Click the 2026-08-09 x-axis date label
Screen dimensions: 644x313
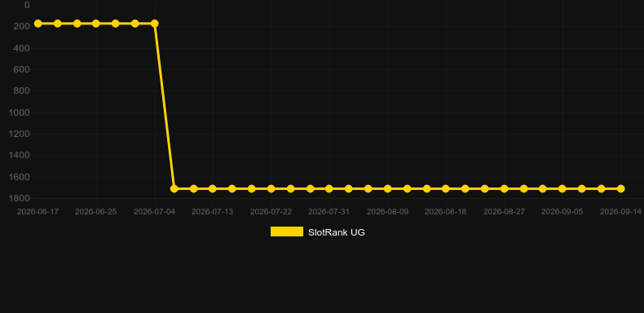click(x=387, y=212)
